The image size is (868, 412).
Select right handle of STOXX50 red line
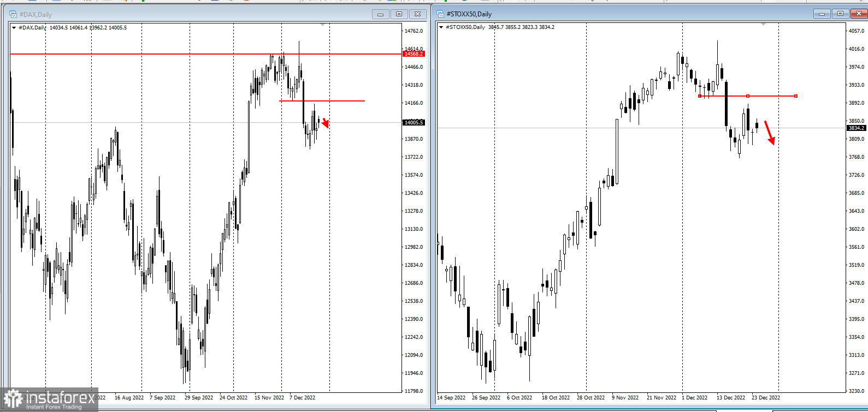pyautogui.click(x=796, y=96)
